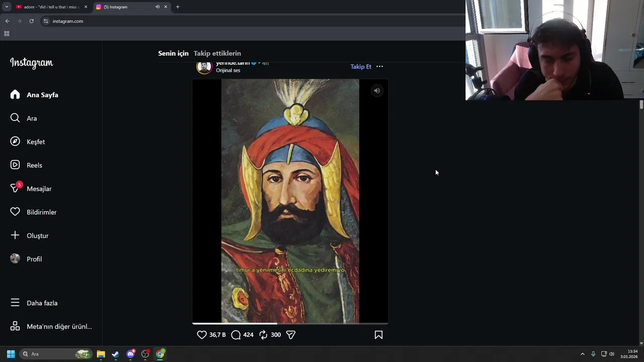Open Discord from the taskbar
Image resolution: width=644 pixels, height=362 pixels.
coord(131,354)
